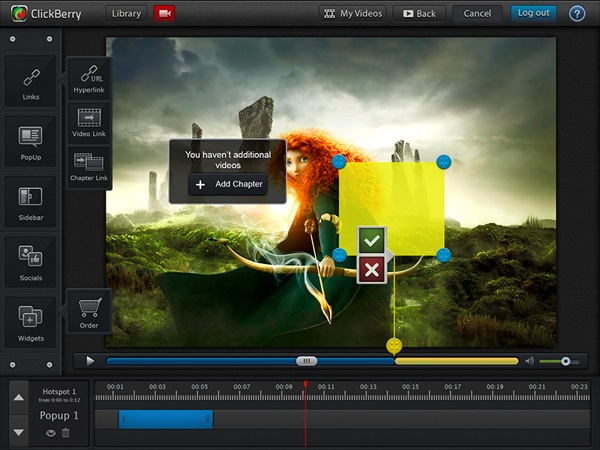The image size is (600, 450).
Task: Select the Popup 1 track label
Action: (59, 416)
